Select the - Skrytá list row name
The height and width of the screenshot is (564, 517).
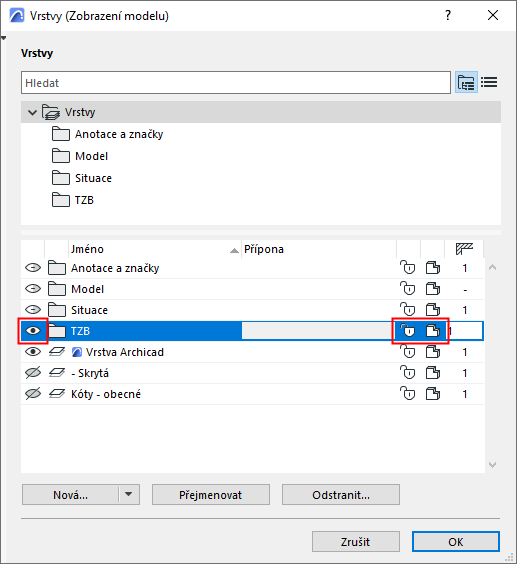point(90,373)
